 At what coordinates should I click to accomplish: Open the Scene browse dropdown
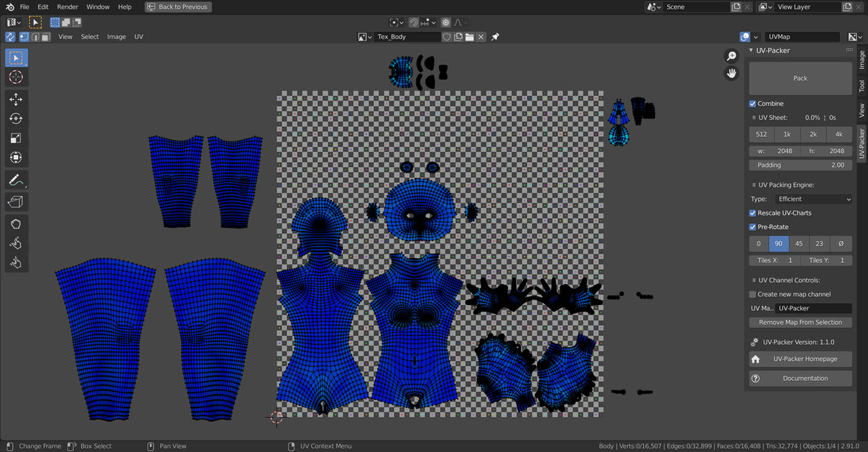[x=654, y=7]
